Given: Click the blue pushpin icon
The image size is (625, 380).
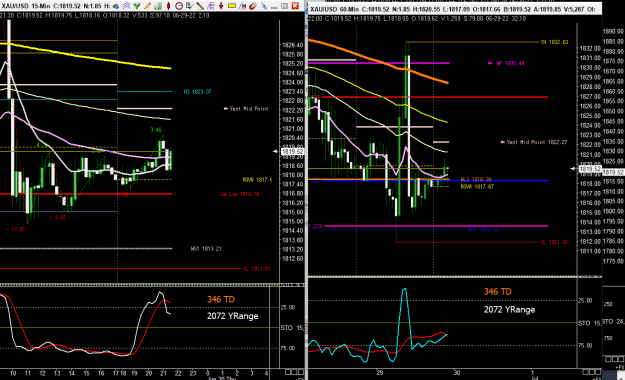Looking at the screenshot, I should 264,6.
